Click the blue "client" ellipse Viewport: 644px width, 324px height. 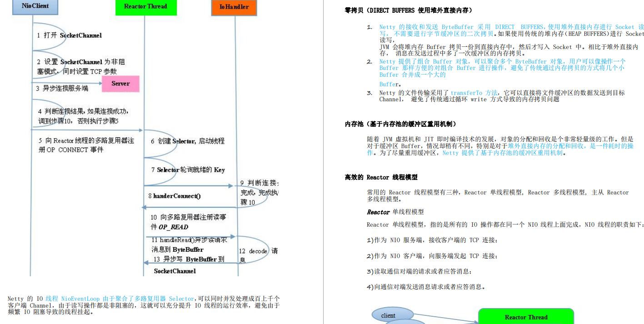(x=393, y=315)
